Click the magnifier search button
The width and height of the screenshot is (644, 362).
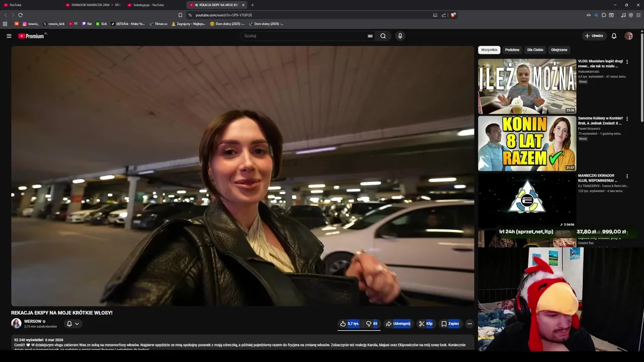click(383, 36)
